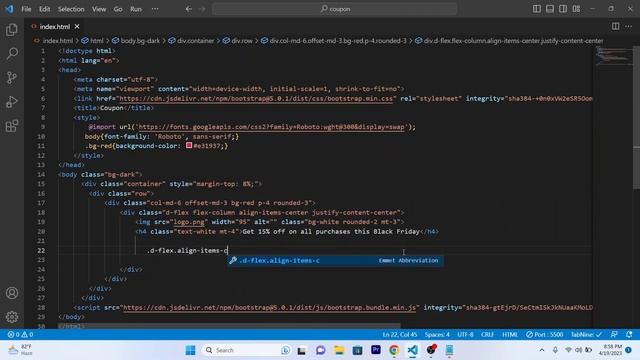Follow the Google Fonts URL link
The image size is (640, 360).
(272, 127)
